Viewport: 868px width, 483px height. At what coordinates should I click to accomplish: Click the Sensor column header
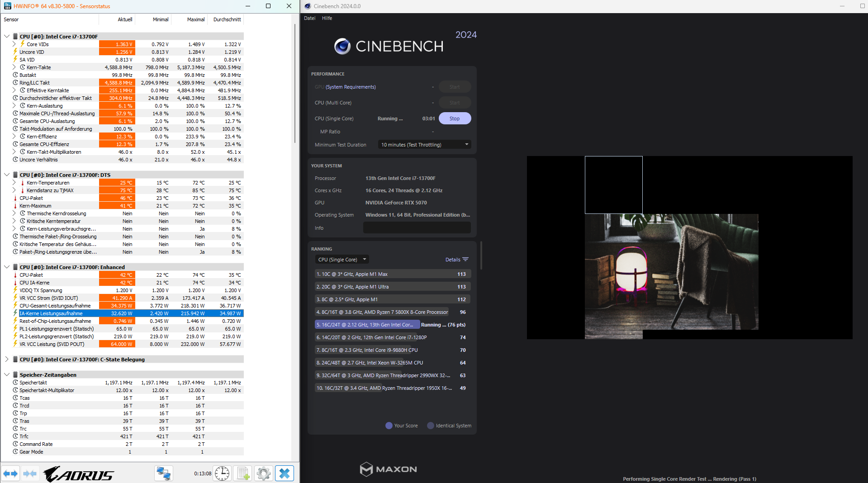(x=50, y=19)
